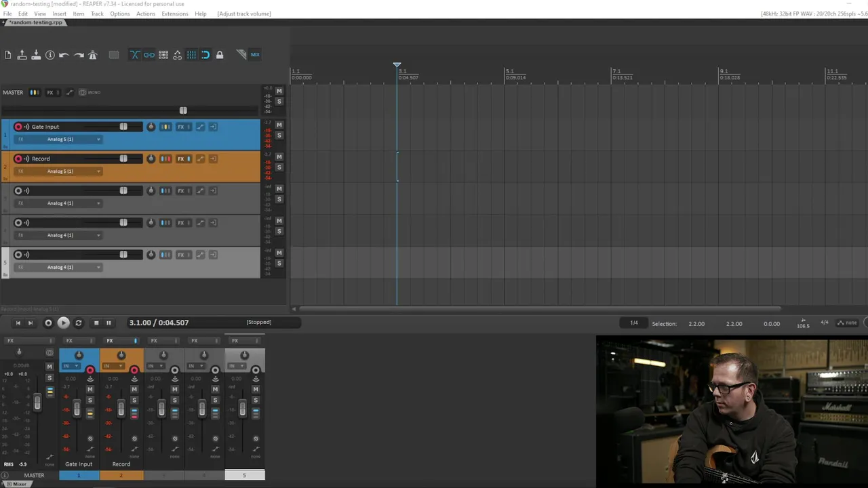Mute the Record track
The height and width of the screenshot is (488, 868).
coord(279,157)
